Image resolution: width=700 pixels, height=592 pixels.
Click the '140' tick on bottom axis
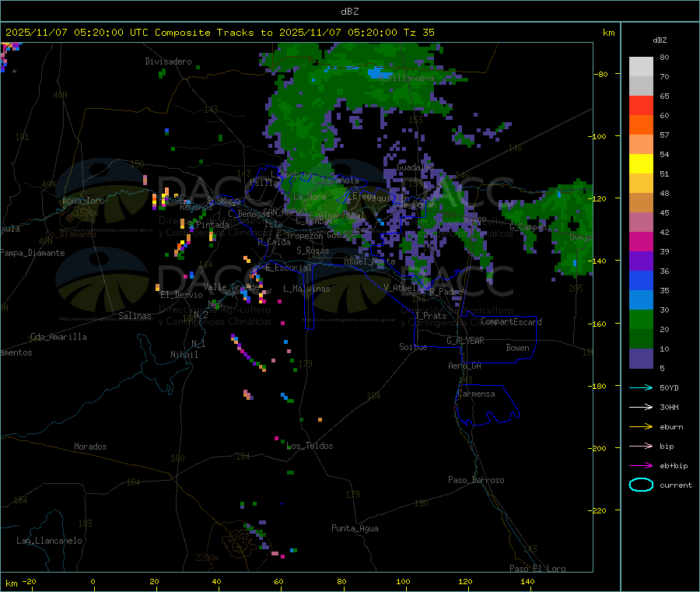[527, 581]
